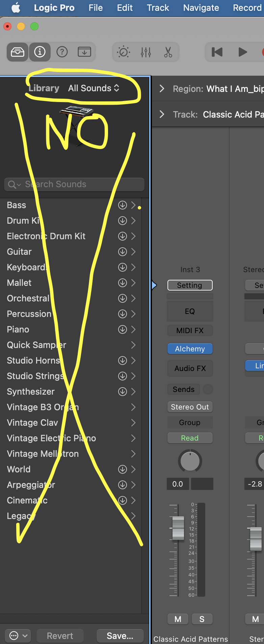Click the download icon next to Bass
The height and width of the screenshot is (644, 264).
point(122,205)
